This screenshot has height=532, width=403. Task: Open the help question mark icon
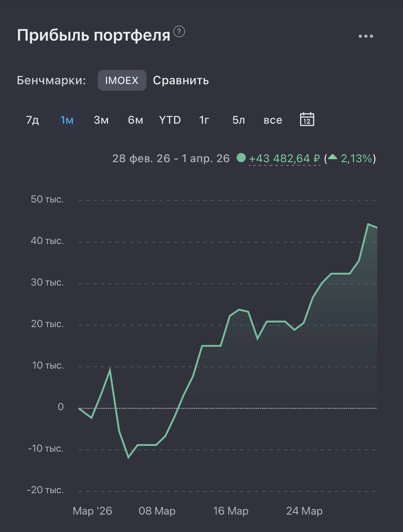coord(179,32)
